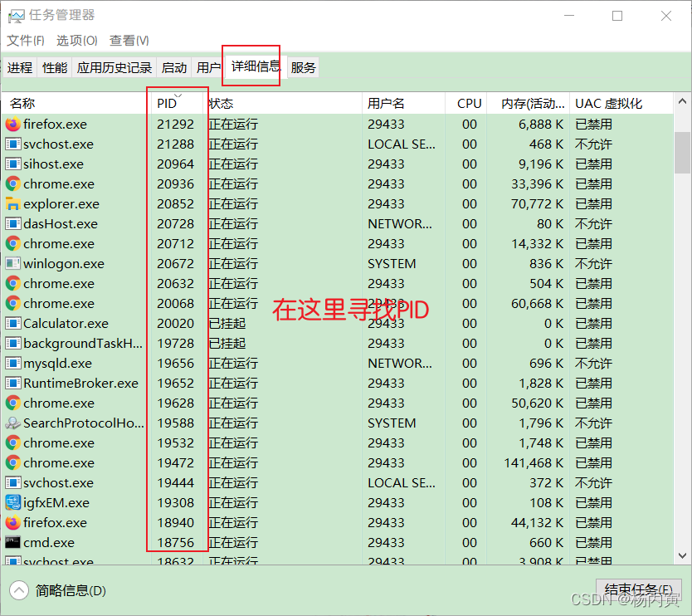Click the vertical scrollbar thumb
This screenshot has height=616, width=692.
pos(682,153)
